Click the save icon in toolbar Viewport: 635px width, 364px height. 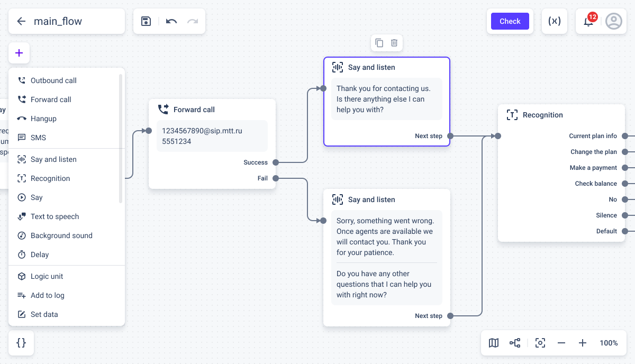click(146, 21)
